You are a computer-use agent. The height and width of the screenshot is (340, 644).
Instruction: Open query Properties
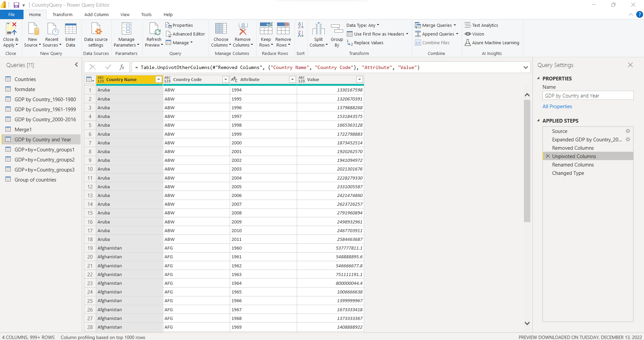(x=179, y=25)
